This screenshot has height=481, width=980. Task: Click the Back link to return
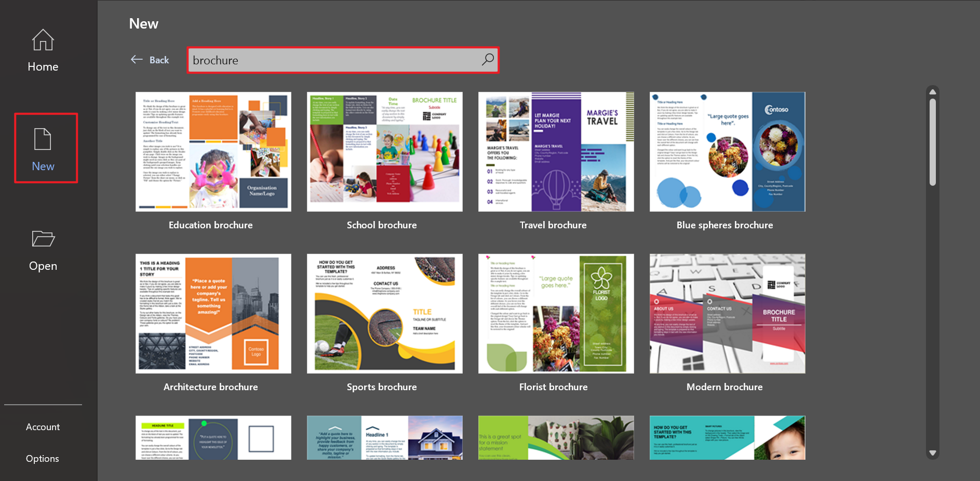pyautogui.click(x=159, y=59)
